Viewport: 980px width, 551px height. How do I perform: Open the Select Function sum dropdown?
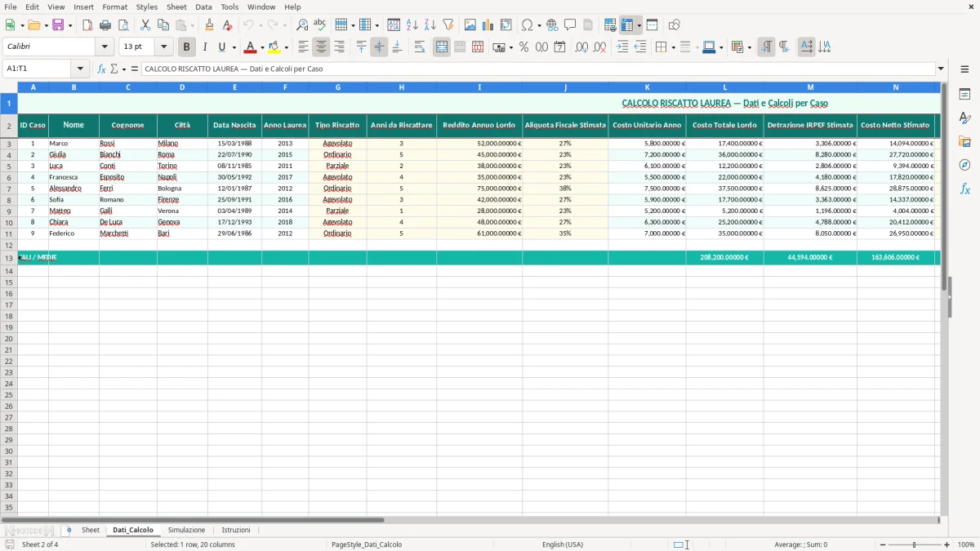click(123, 69)
